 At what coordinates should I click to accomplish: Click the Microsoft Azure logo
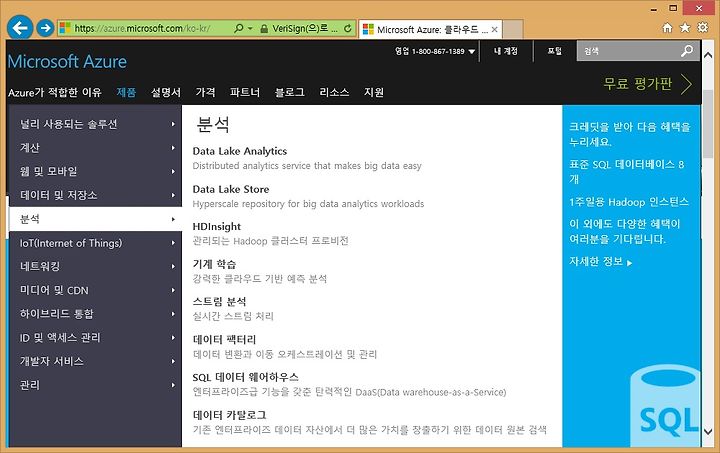click(x=67, y=62)
